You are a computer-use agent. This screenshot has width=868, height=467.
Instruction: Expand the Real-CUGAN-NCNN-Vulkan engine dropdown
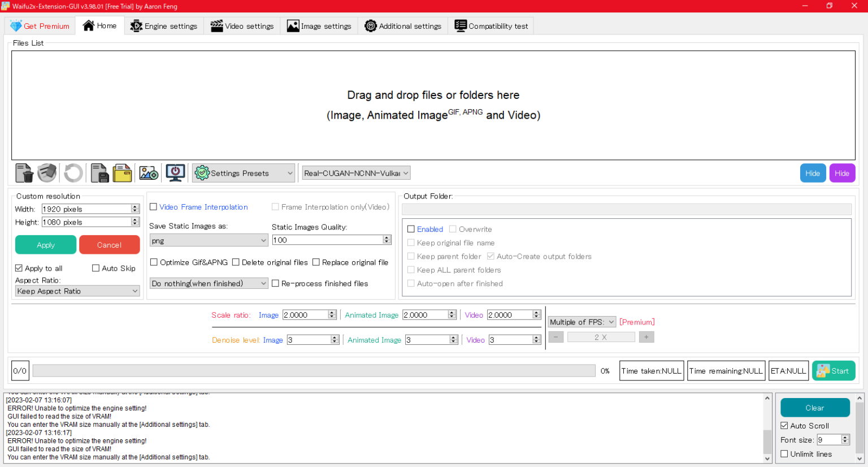tap(356, 173)
